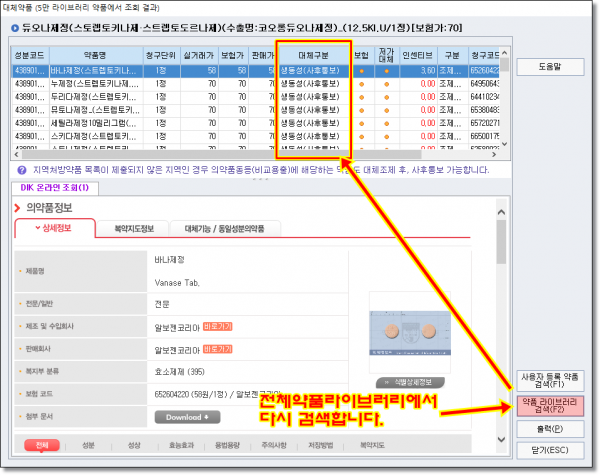
Task: Select the DK 온라인 조회(1) tab
Action: click(53, 187)
